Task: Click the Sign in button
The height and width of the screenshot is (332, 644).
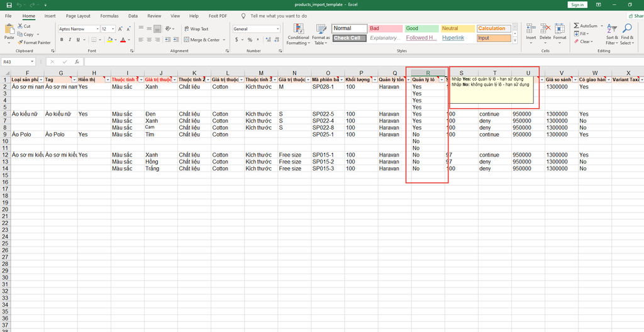Action: (577, 4)
